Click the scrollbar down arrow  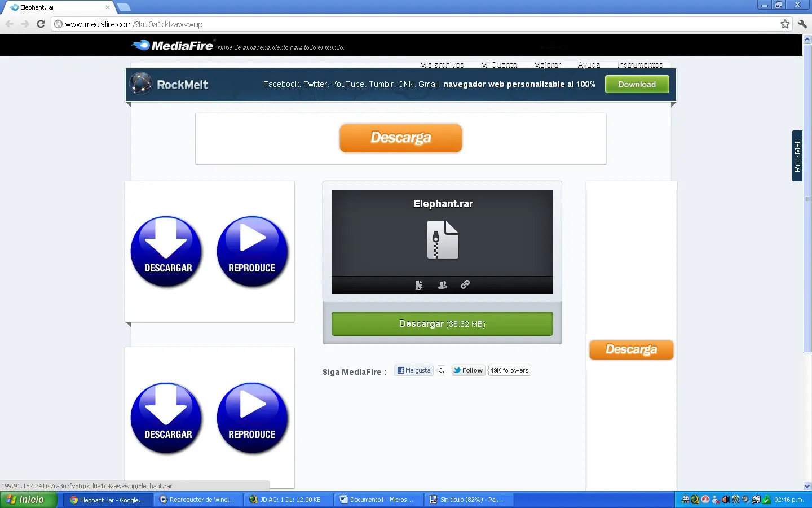click(x=807, y=486)
